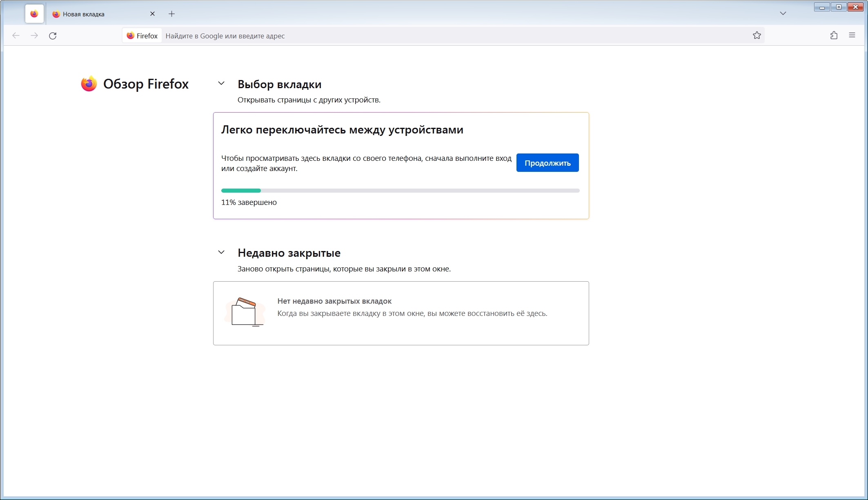
Task: Reload the current page
Action: [x=53, y=36]
